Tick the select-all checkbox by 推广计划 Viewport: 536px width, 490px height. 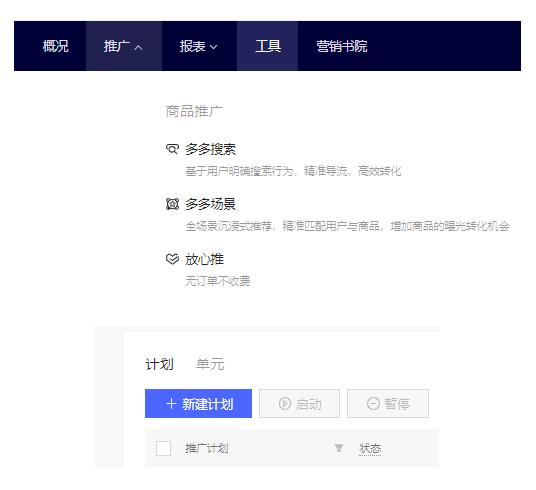(x=163, y=448)
